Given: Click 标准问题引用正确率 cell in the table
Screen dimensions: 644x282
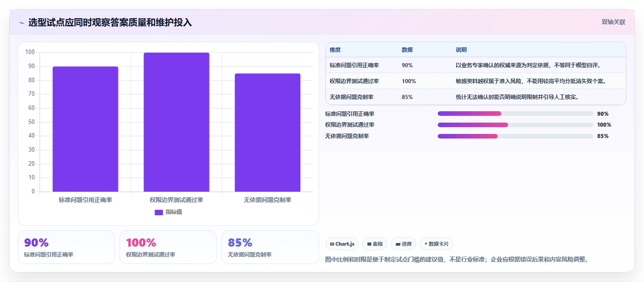Looking at the screenshot, I should [354, 65].
